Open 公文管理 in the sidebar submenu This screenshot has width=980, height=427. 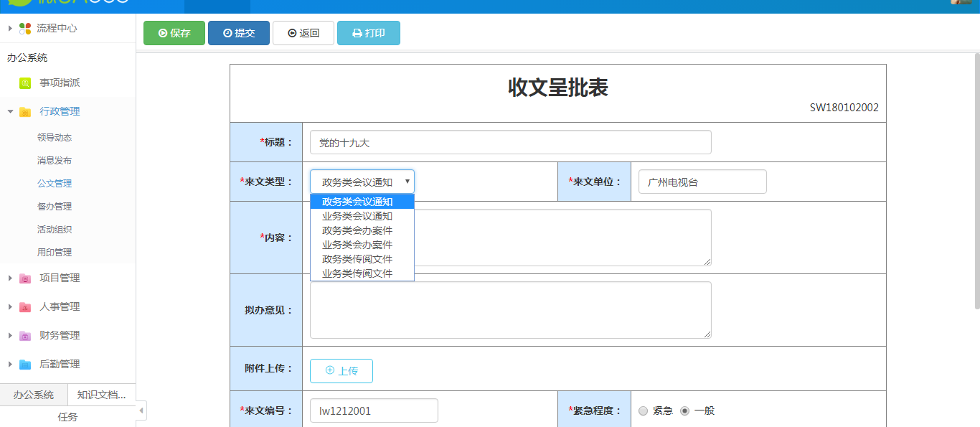pos(55,184)
